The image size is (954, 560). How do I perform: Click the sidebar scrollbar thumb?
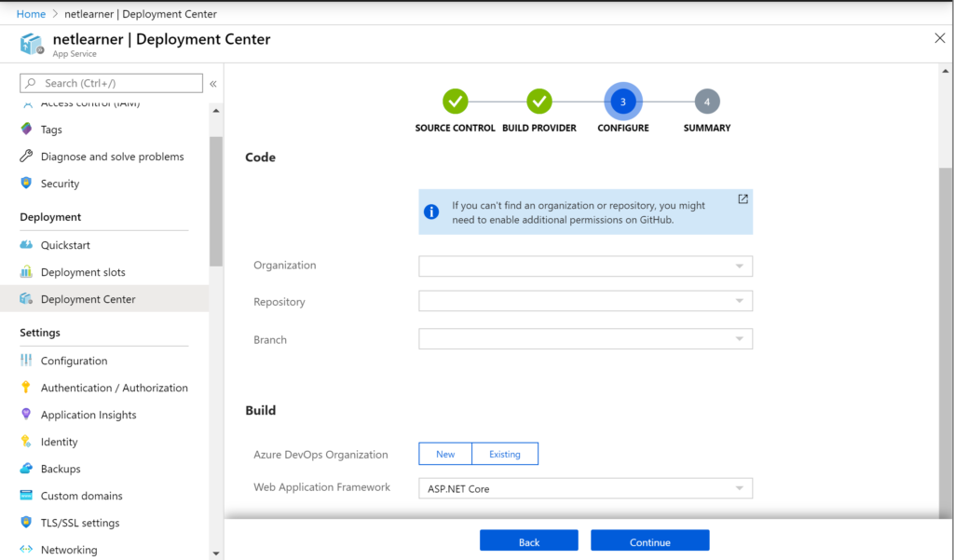pos(216,201)
